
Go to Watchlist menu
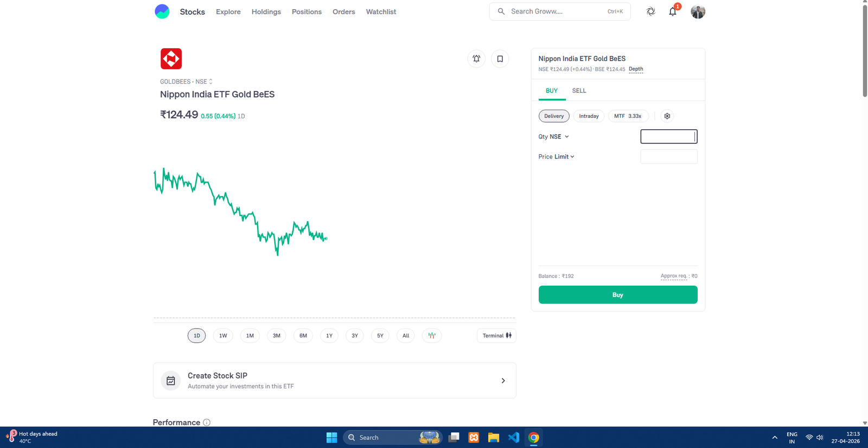[381, 11]
